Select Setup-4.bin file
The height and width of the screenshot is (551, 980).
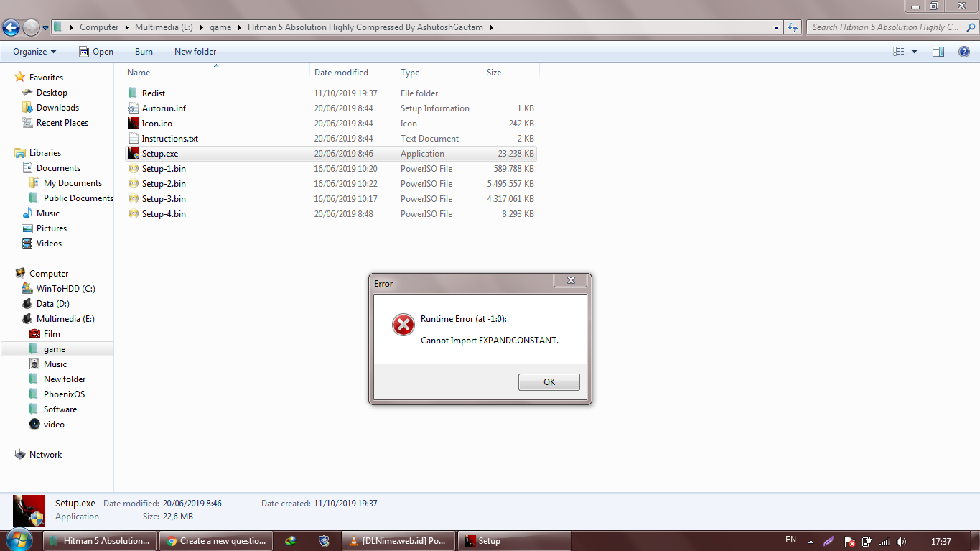pyautogui.click(x=330, y=214)
